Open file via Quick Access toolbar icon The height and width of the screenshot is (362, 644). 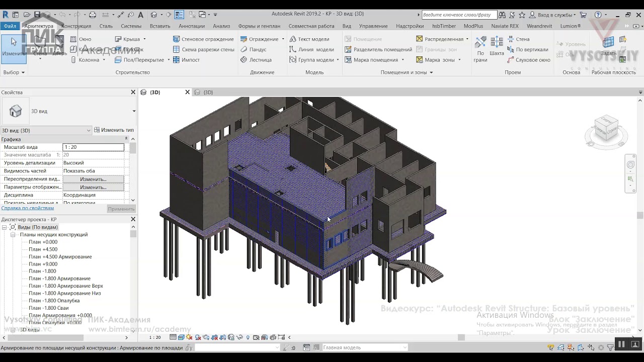click(26, 15)
